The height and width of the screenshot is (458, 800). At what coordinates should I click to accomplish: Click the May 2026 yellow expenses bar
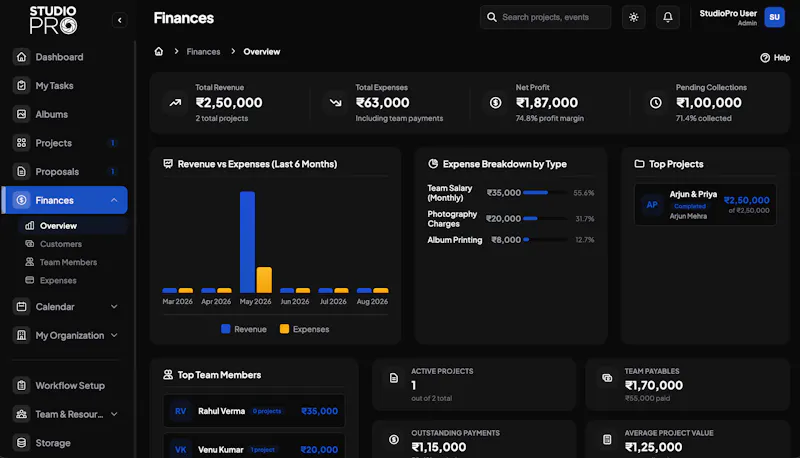pyautogui.click(x=264, y=279)
